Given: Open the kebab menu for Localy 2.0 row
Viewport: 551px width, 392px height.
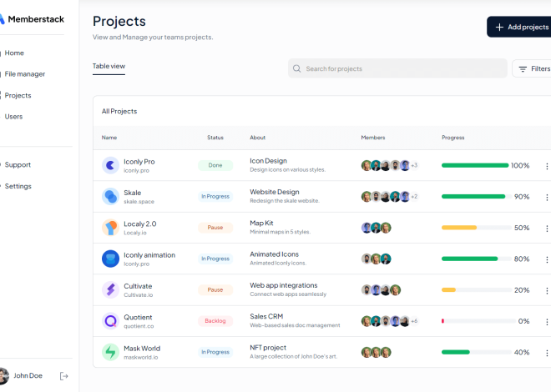Looking at the screenshot, I should coord(547,229).
